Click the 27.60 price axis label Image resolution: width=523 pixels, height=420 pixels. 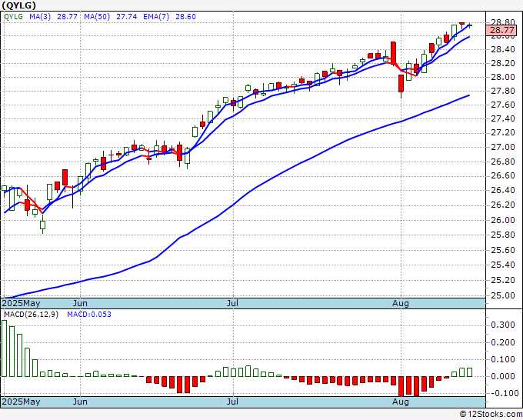coord(503,105)
